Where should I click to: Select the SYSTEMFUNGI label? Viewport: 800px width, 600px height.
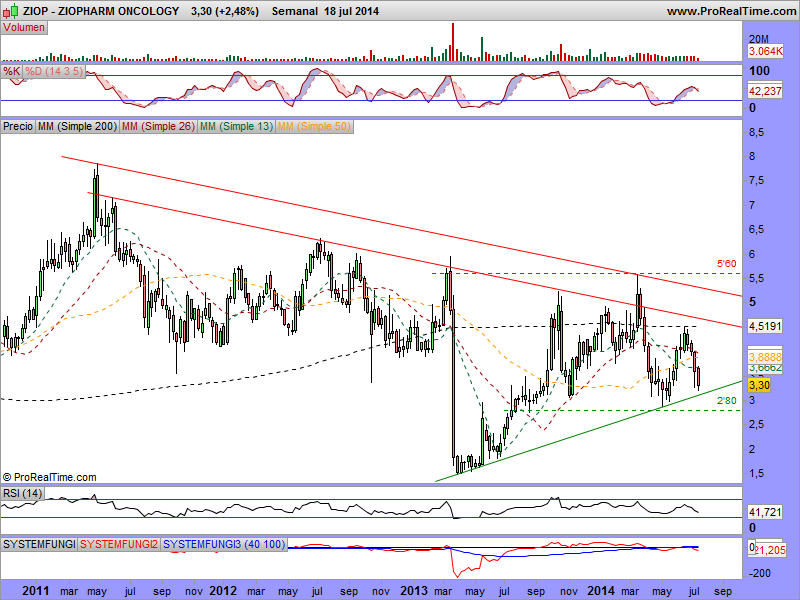click(39, 544)
